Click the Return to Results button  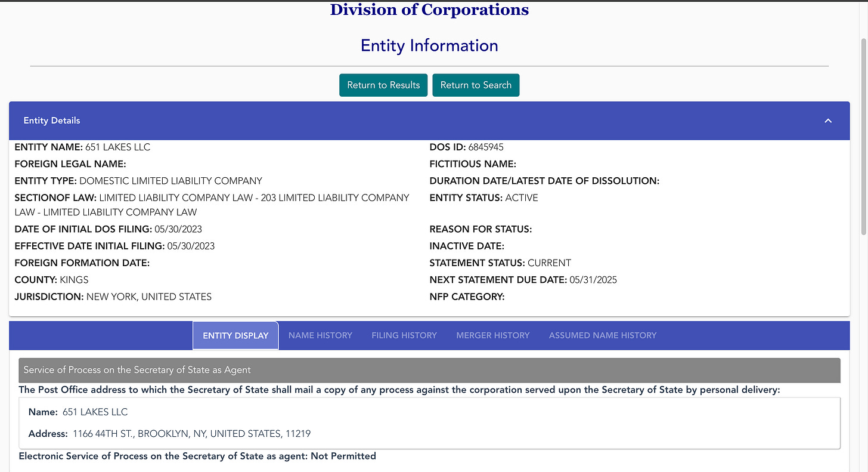383,85
